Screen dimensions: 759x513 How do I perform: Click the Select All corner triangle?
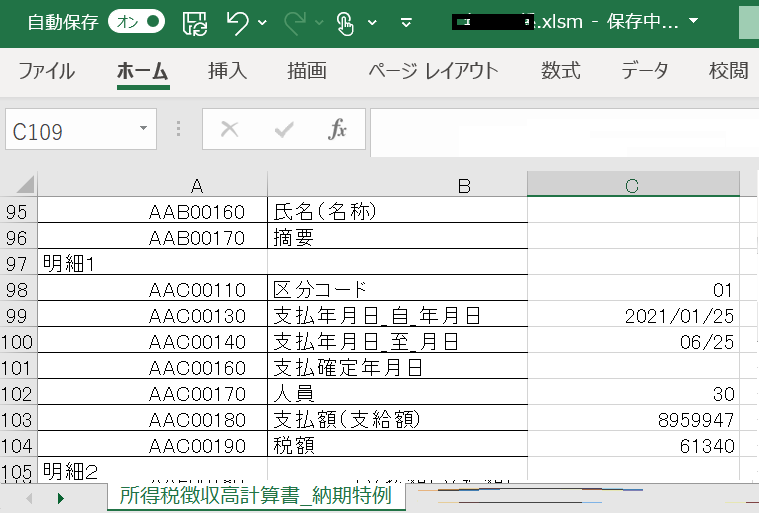pyautogui.click(x=24, y=184)
